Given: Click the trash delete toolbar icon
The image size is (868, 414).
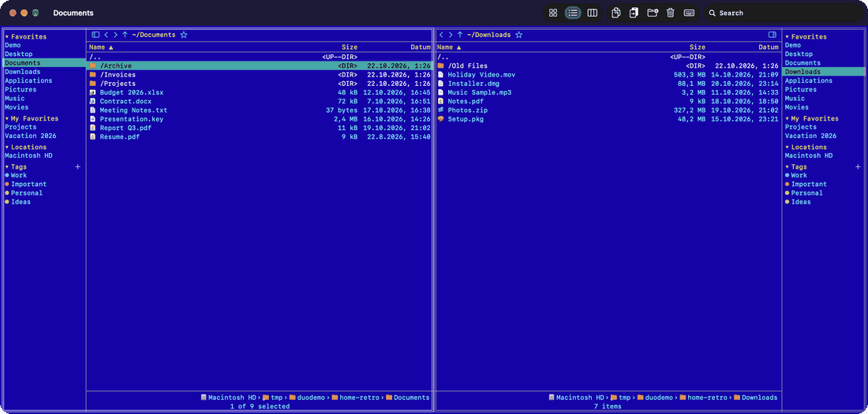Looking at the screenshot, I should click(671, 13).
